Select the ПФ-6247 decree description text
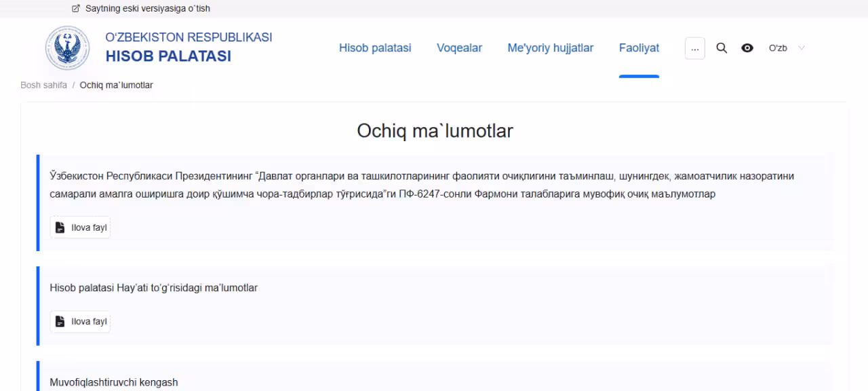The image size is (868, 391). coord(422,185)
